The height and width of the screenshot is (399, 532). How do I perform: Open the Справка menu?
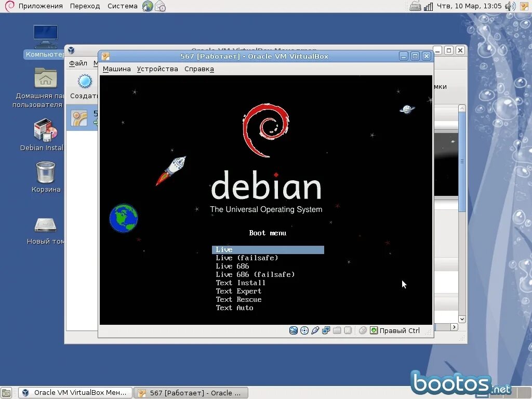pos(199,69)
